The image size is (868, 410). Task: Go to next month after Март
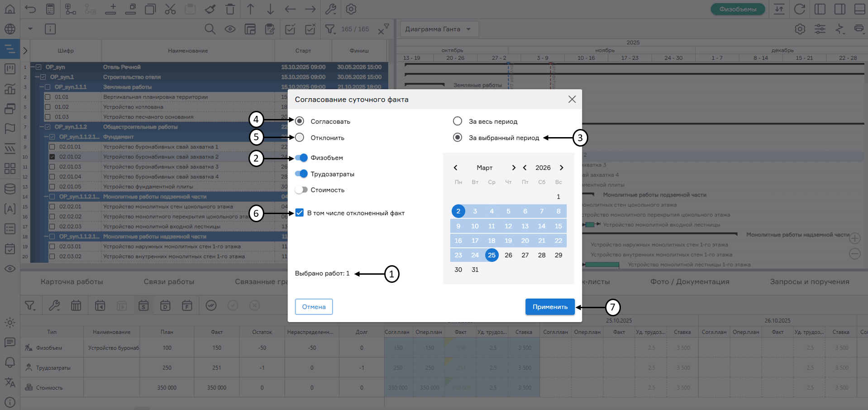[514, 168]
